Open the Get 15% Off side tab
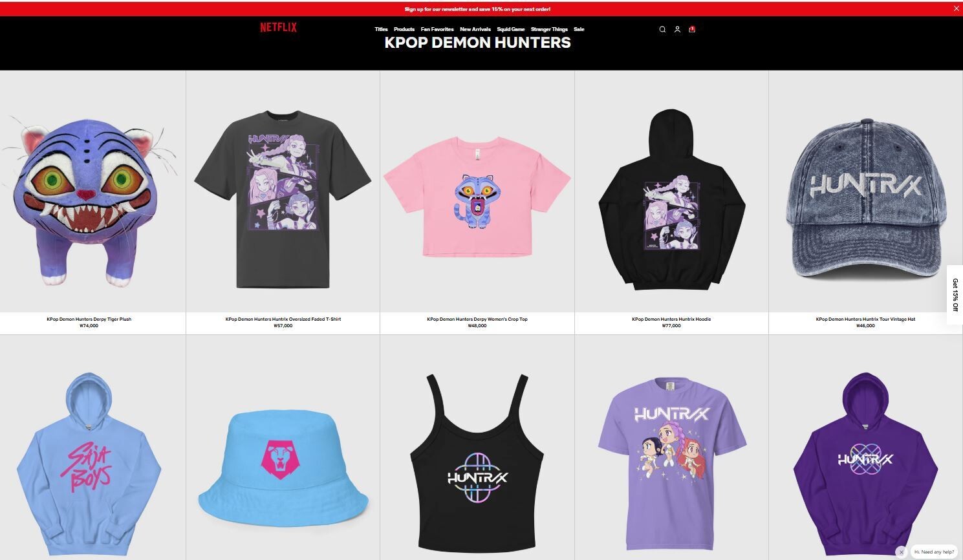This screenshot has height=560, width=963. (955, 295)
